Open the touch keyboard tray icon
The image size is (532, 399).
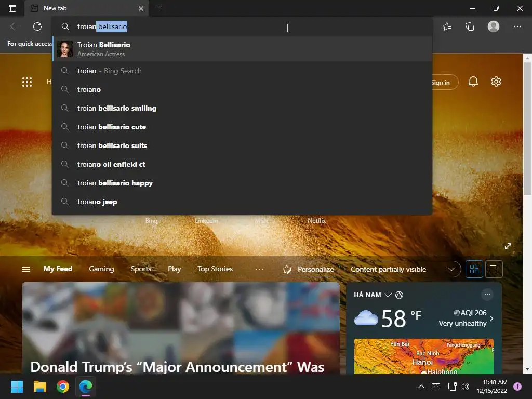tap(436, 387)
